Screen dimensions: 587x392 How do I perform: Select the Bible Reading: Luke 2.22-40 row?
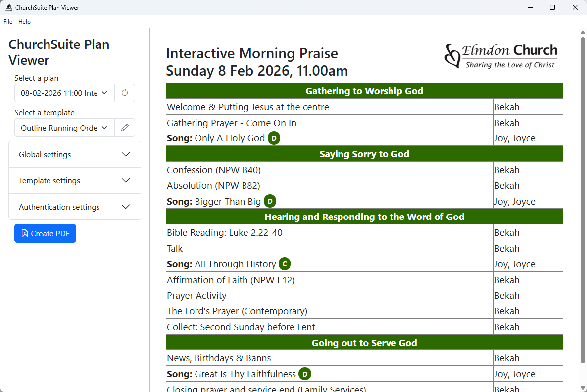tap(329, 233)
